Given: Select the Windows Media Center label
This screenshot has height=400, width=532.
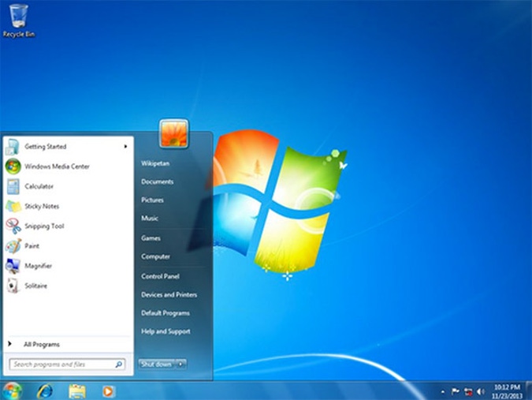Looking at the screenshot, I should [57, 166].
